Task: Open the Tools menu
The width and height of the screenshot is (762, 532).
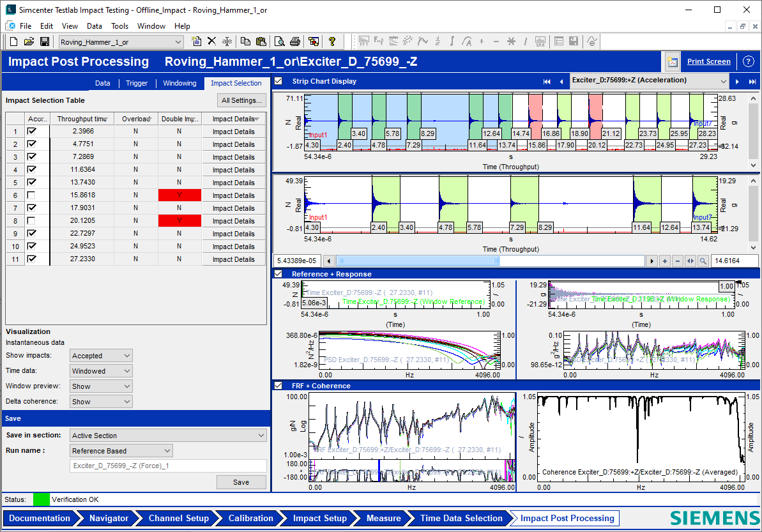Action: click(119, 26)
